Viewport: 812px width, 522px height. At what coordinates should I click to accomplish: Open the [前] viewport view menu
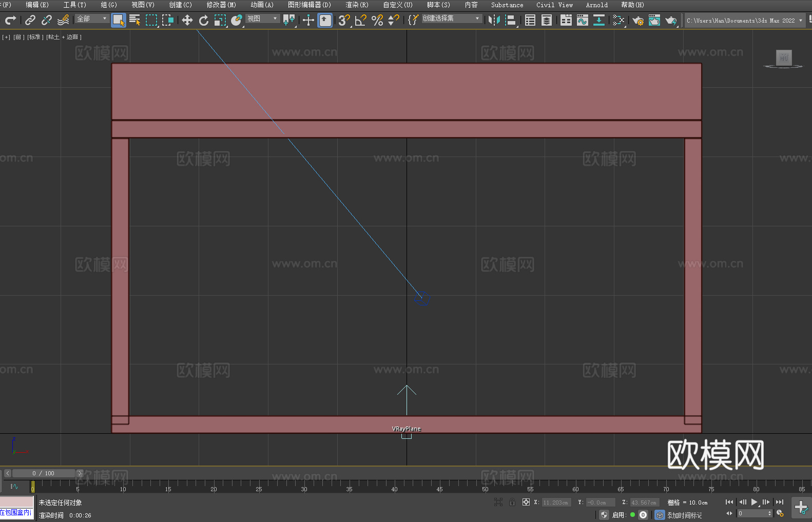coord(19,37)
